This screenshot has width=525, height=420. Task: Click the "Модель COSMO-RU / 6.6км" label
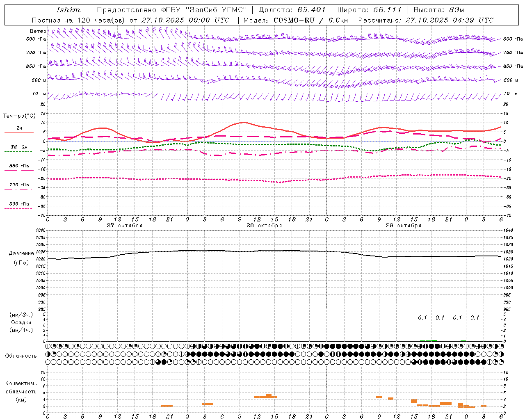296,20
